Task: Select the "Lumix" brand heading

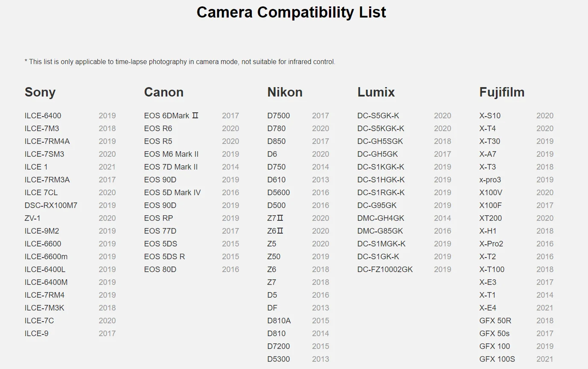Action: [376, 92]
